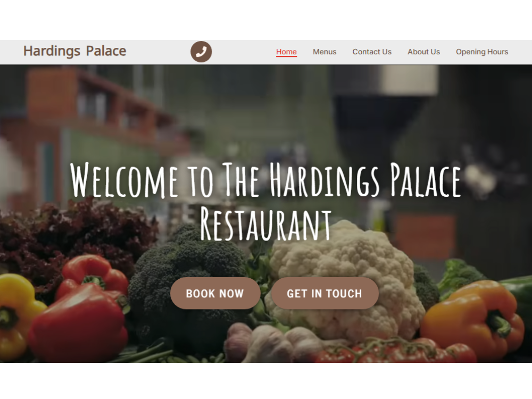
Task: Go to the Menus page
Action: tap(325, 52)
